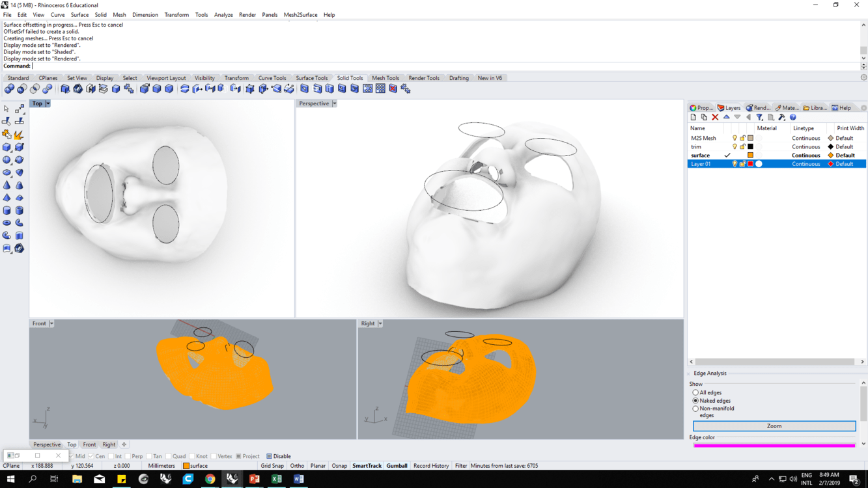The height and width of the screenshot is (488, 868).
Task: Toggle visibility bulb of M2S Mesh layer
Action: pyautogui.click(x=735, y=139)
